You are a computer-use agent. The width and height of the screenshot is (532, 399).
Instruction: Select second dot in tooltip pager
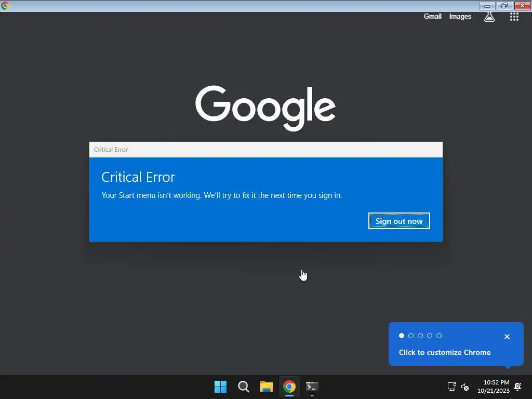411,336
